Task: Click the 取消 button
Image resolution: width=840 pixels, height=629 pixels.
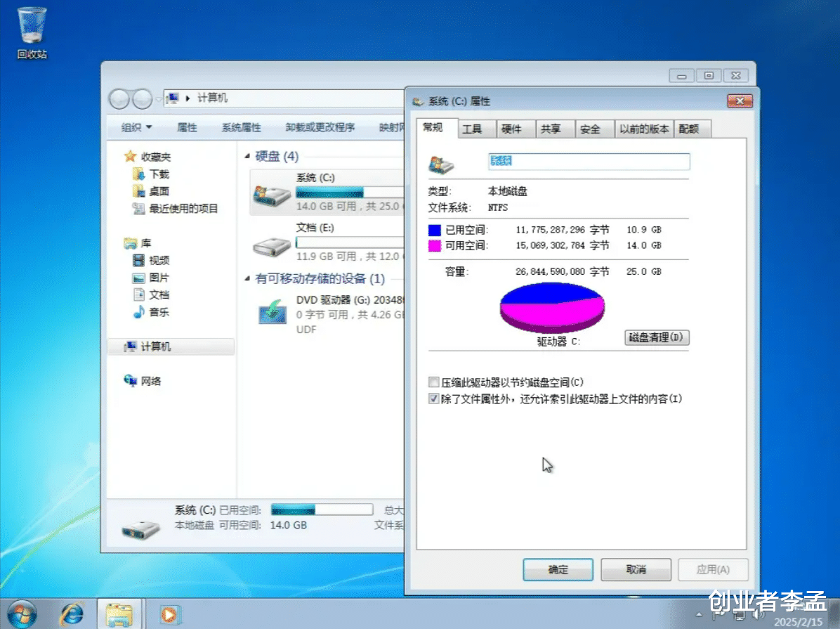Action: [636, 569]
